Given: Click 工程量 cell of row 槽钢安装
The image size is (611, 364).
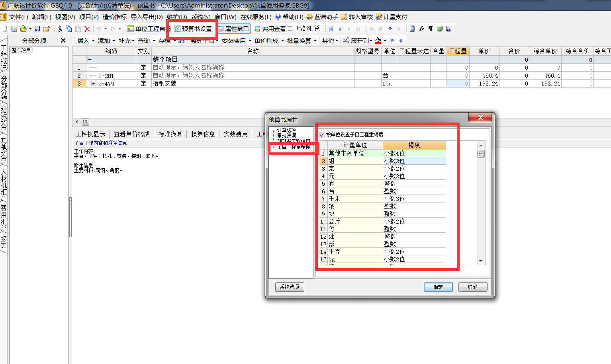Looking at the screenshot, I should [x=458, y=84].
